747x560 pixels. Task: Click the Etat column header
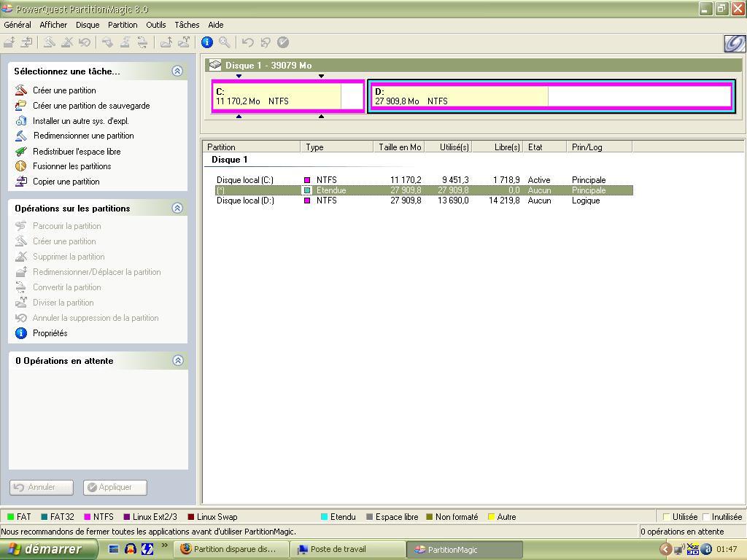click(x=544, y=147)
